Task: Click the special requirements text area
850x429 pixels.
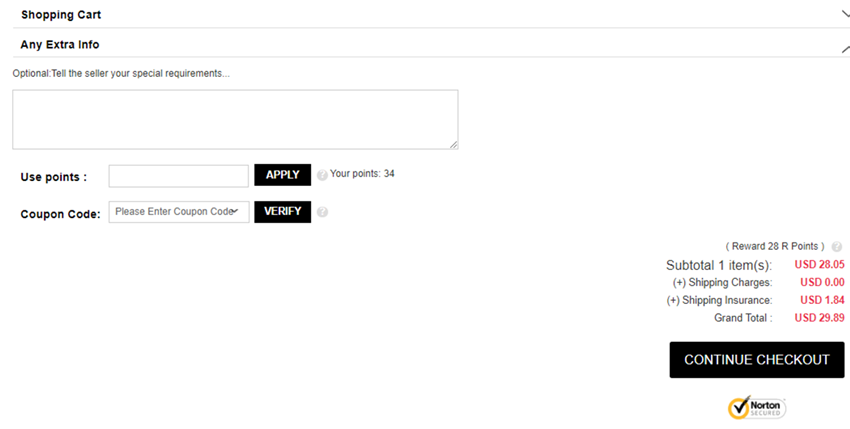Action: click(x=235, y=119)
